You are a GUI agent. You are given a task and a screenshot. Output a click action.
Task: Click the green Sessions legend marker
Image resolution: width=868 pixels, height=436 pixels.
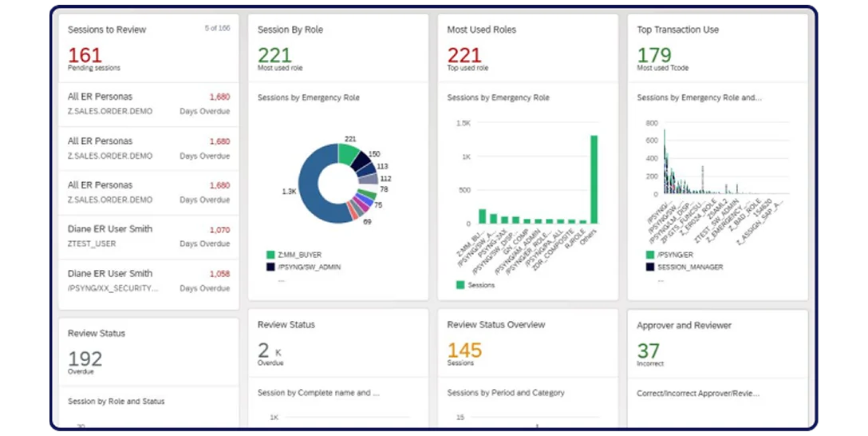[x=460, y=284]
